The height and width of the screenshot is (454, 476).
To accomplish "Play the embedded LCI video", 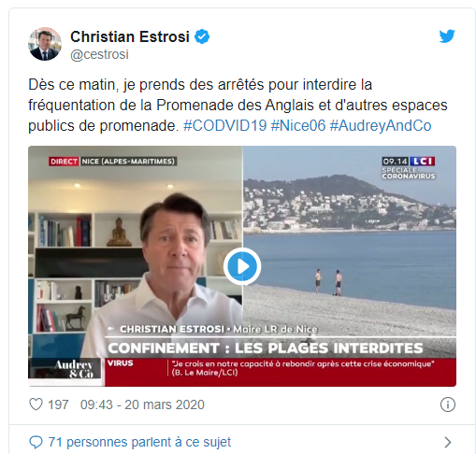I will coord(242,266).
